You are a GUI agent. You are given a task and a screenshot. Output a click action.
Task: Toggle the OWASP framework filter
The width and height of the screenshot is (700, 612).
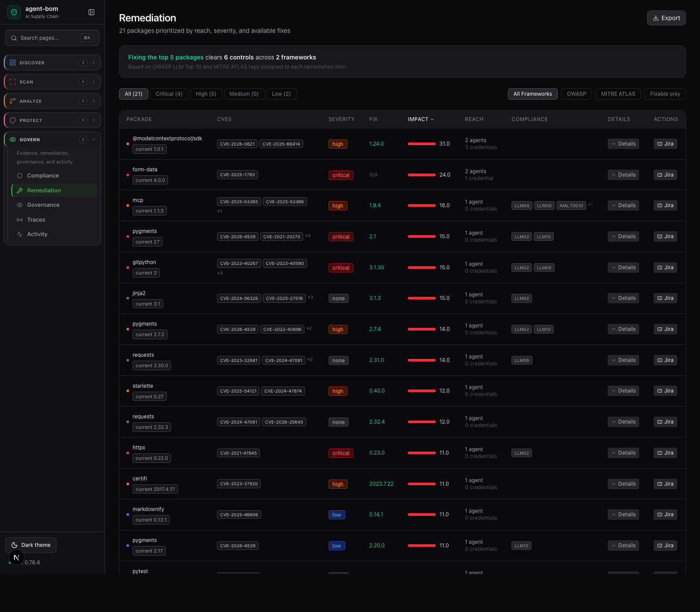(576, 94)
